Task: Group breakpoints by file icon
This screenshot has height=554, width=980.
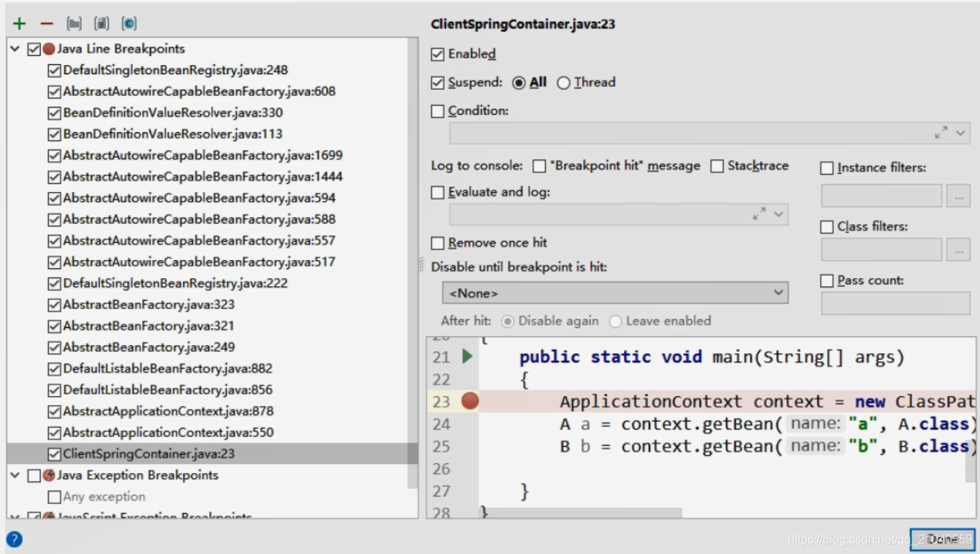Action: [101, 24]
